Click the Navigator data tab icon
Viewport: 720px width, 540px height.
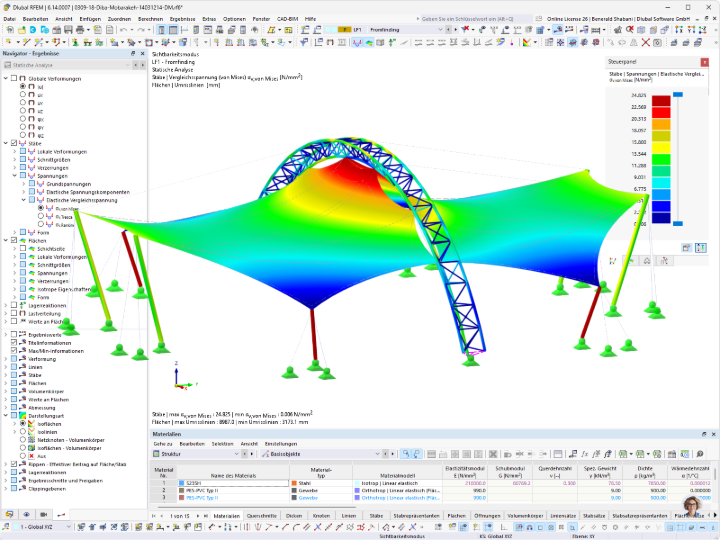(9, 514)
